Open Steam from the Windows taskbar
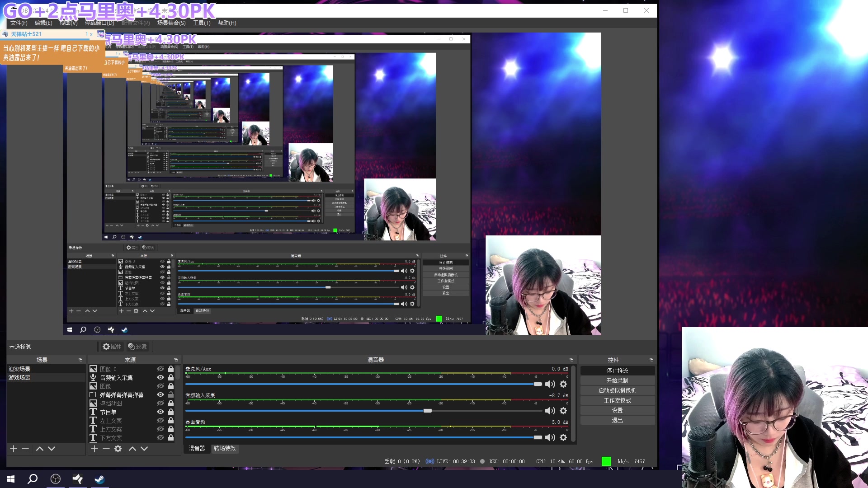This screenshot has width=868, height=488. coord(99,479)
